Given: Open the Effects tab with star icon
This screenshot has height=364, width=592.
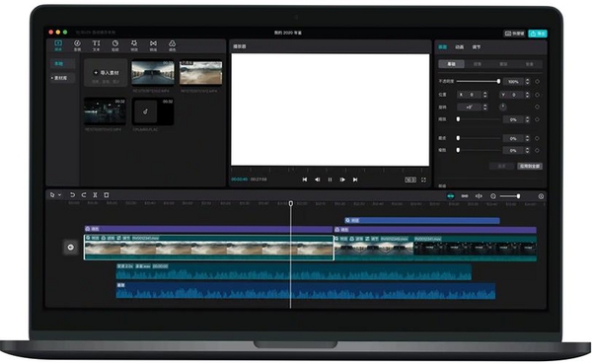Looking at the screenshot, I should [134, 45].
